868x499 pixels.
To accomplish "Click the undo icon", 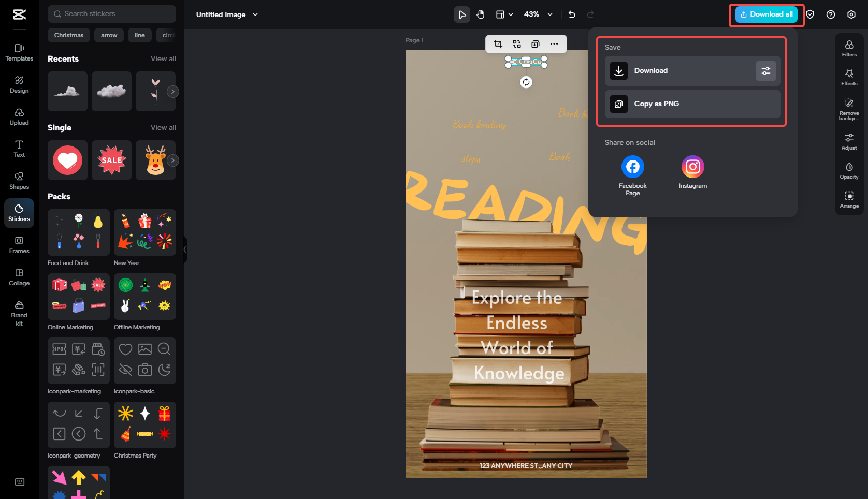I will coord(571,14).
